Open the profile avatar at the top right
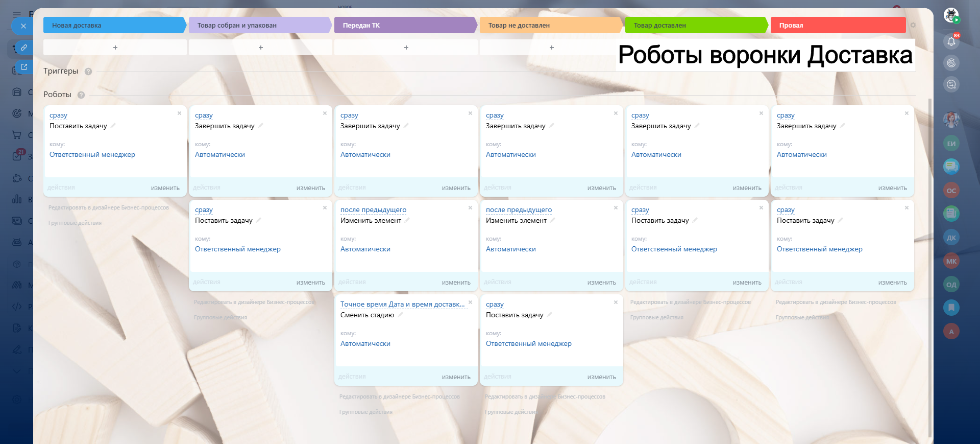 pyautogui.click(x=951, y=15)
